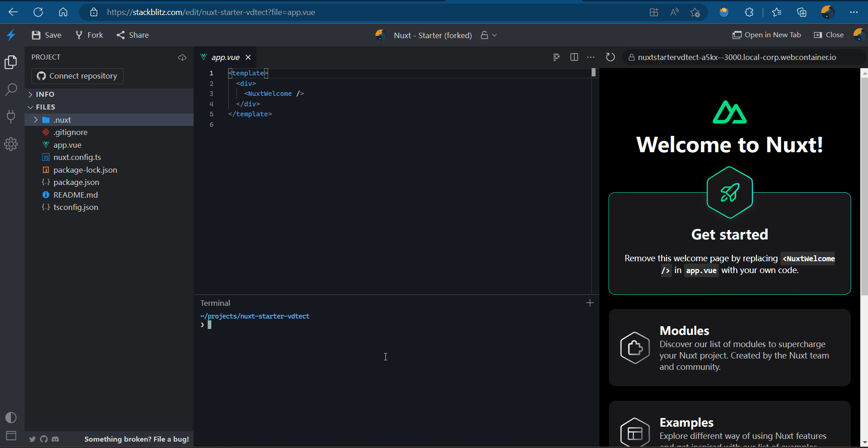Click the Nuxt logo in the preview
Image resolution: width=868 pixels, height=448 pixels.
click(x=729, y=112)
